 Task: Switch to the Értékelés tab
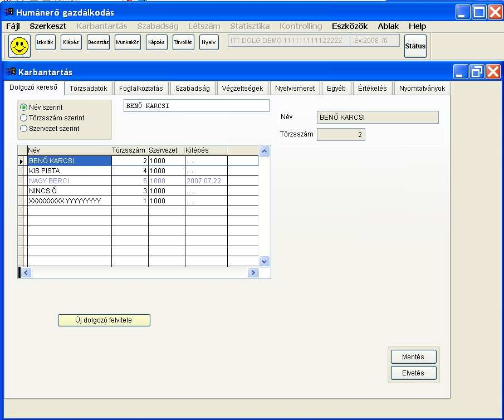pyautogui.click(x=372, y=89)
